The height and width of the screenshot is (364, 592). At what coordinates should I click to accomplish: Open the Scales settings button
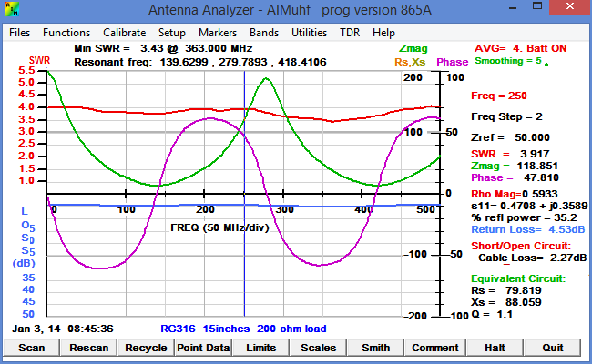coord(318,347)
